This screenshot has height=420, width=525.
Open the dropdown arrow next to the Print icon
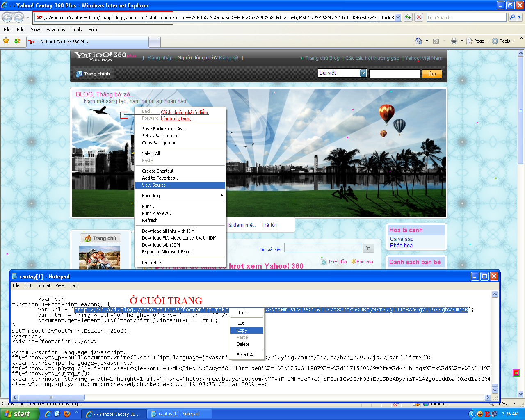(x=462, y=41)
